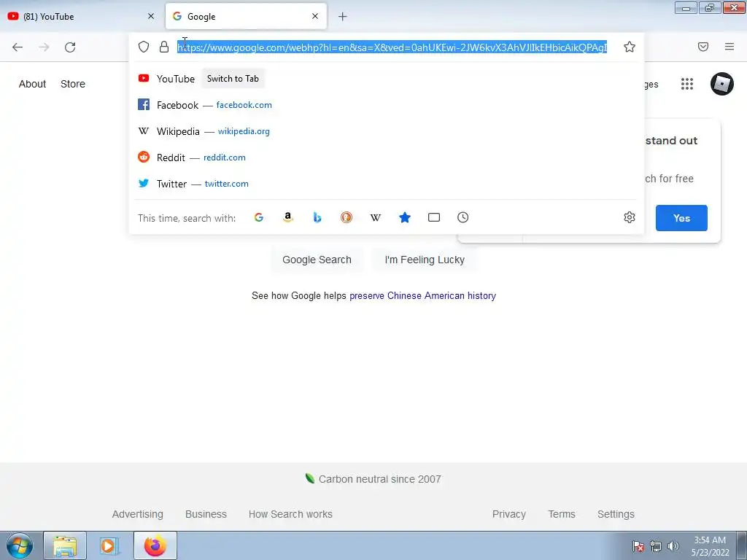
Task: Search open tabs via tab icon
Action: point(434,217)
